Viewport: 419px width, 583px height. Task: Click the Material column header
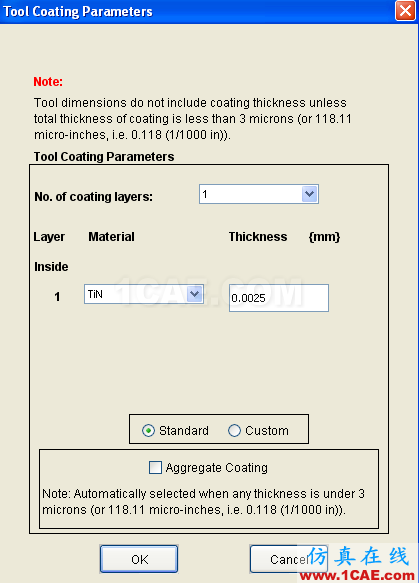pyautogui.click(x=112, y=237)
